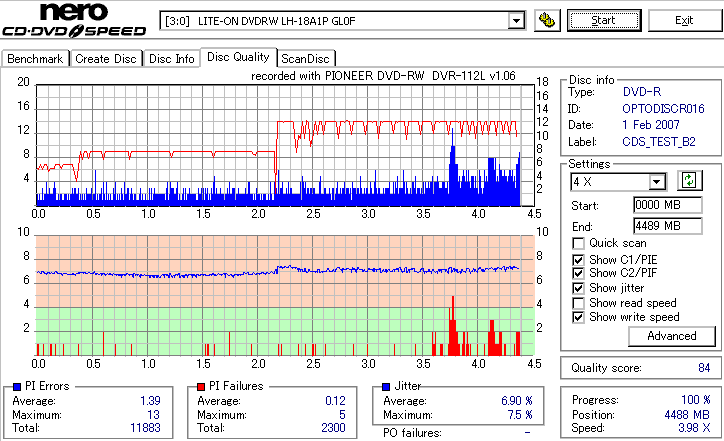Click the blue Jitter legend square
724x441 pixels.
tap(386, 387)
